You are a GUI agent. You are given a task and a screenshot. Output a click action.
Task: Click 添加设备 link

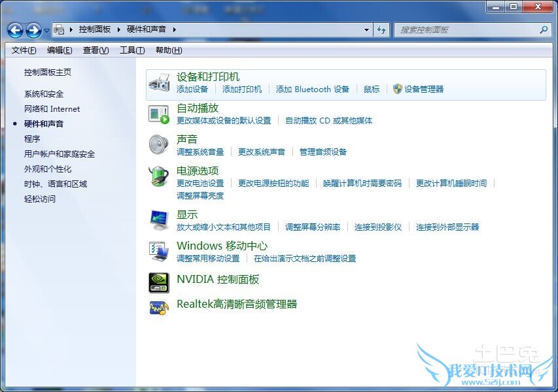[x=192, y=90]
